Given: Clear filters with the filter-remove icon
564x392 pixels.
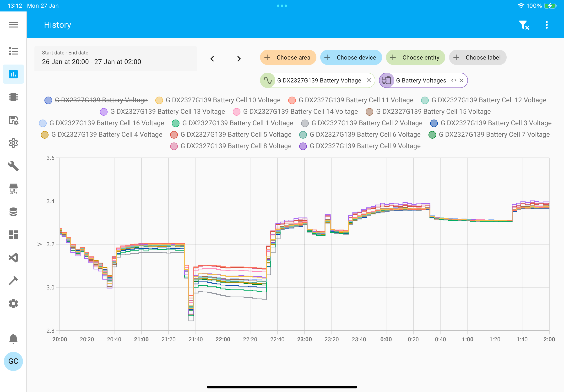Looking at the screenshot, I should tap(524, 25).
